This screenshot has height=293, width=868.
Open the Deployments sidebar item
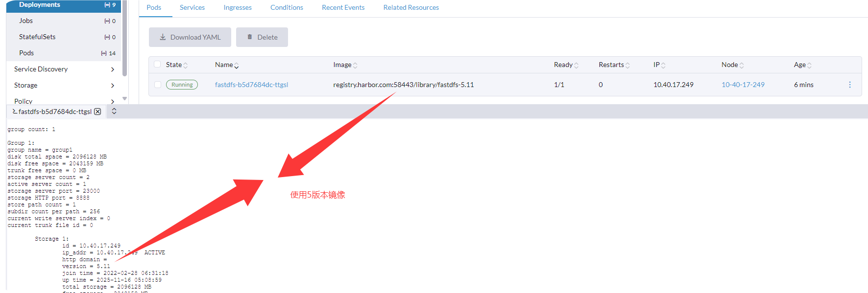[63, 5]
